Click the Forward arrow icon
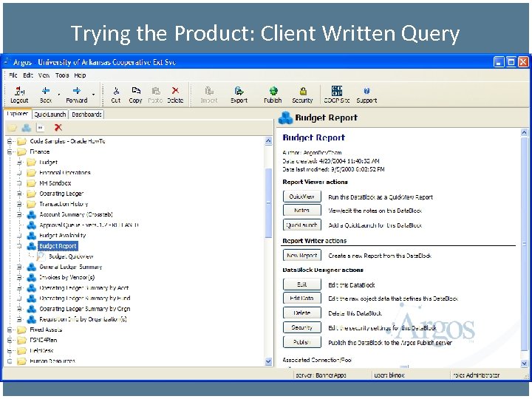This screenshot has height=399, width=532. tap(77, 91)
